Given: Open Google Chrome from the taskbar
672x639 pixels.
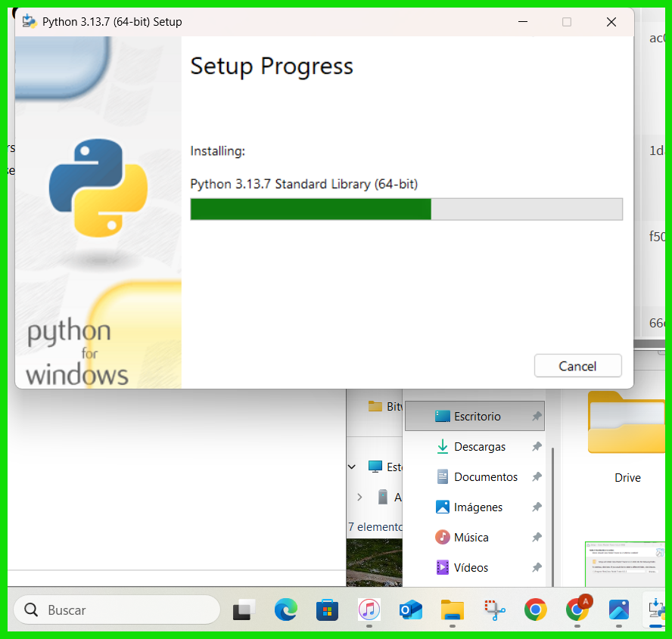Looking at the screenshot, I should pos(536,610).
